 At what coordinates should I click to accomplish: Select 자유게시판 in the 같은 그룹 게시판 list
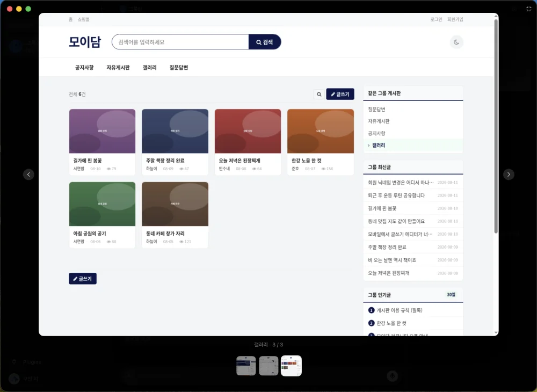pos(379,121)
